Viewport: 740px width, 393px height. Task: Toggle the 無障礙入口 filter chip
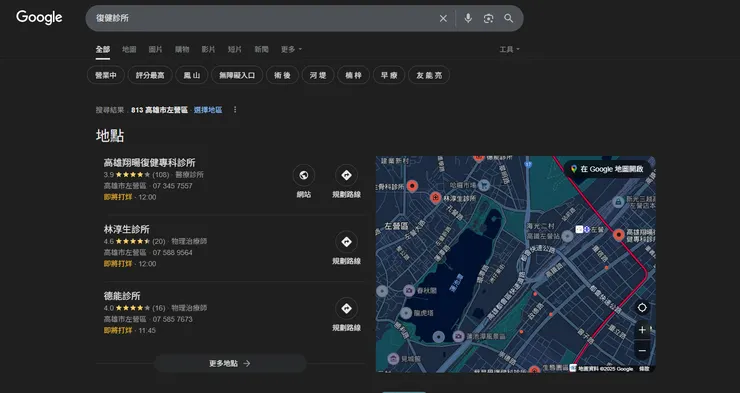point(237,75)
